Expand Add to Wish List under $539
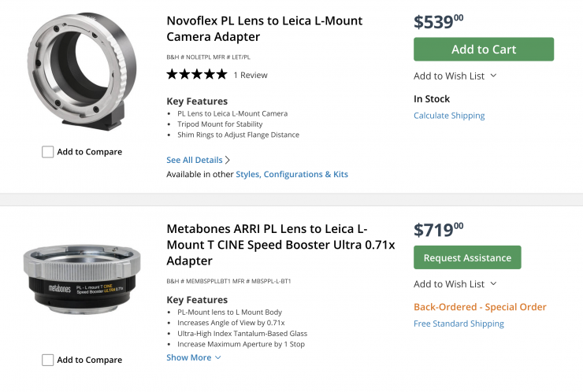 455,76
